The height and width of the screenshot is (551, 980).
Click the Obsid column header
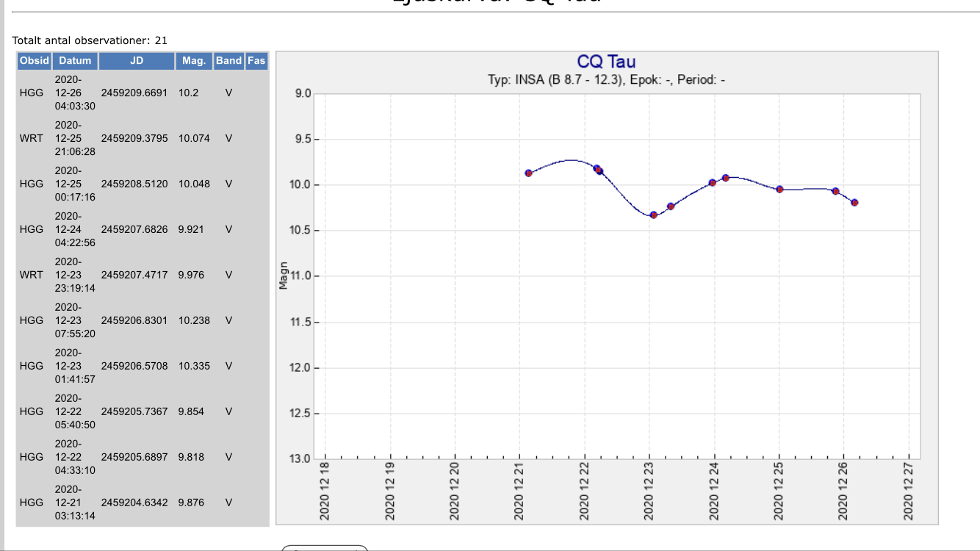(x=35, y=61)
